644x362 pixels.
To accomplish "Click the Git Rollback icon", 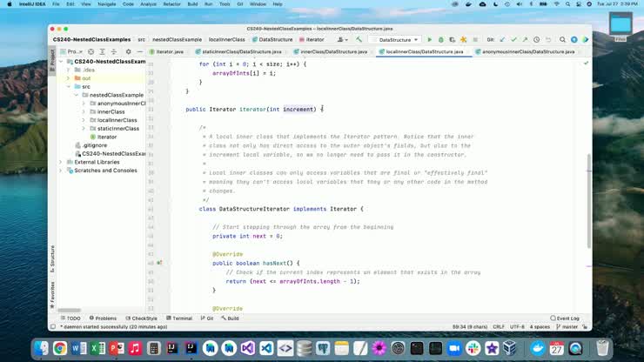I will coord(548,40).
